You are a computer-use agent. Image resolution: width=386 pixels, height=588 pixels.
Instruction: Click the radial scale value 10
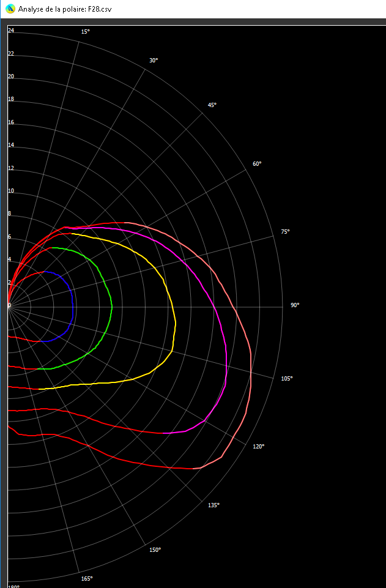point(11,191)
